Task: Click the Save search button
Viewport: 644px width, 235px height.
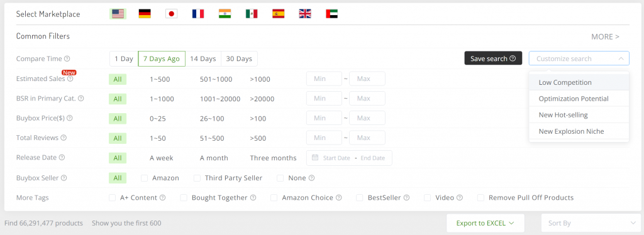Action: 493,58
